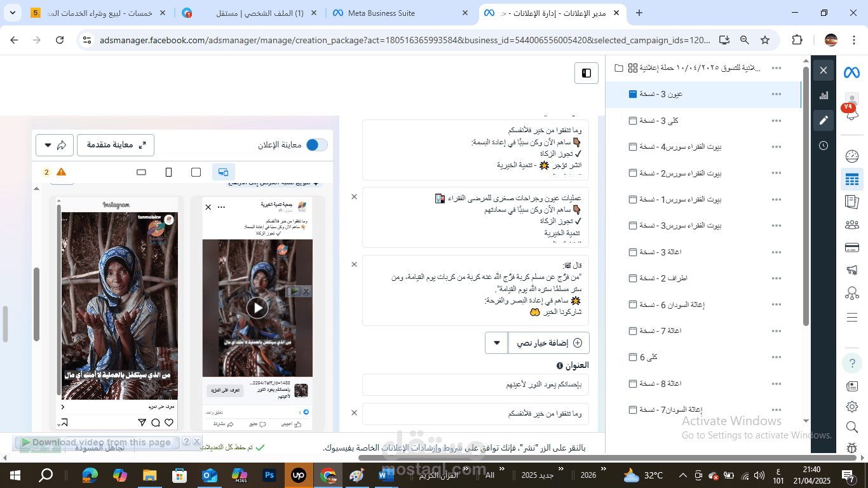Switch to Meta Business Suite browser tab
The width and height of the screenshot is (868, 488).
pos(400,13)
